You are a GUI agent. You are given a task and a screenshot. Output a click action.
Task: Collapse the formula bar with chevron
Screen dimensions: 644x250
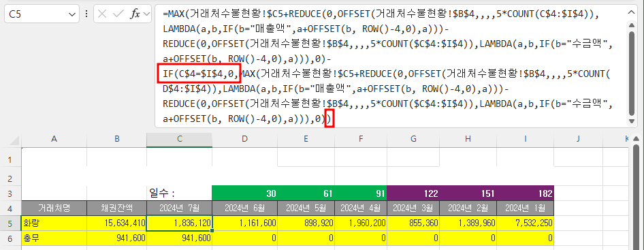coord(631,13)
